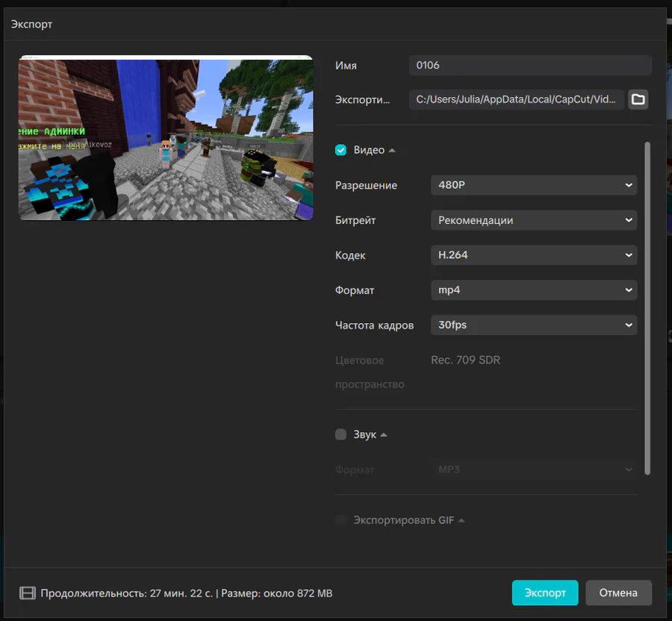Collapse the Экспортировать GIF section arrow
Screen dimensions: 672x621
pos(461,521)
